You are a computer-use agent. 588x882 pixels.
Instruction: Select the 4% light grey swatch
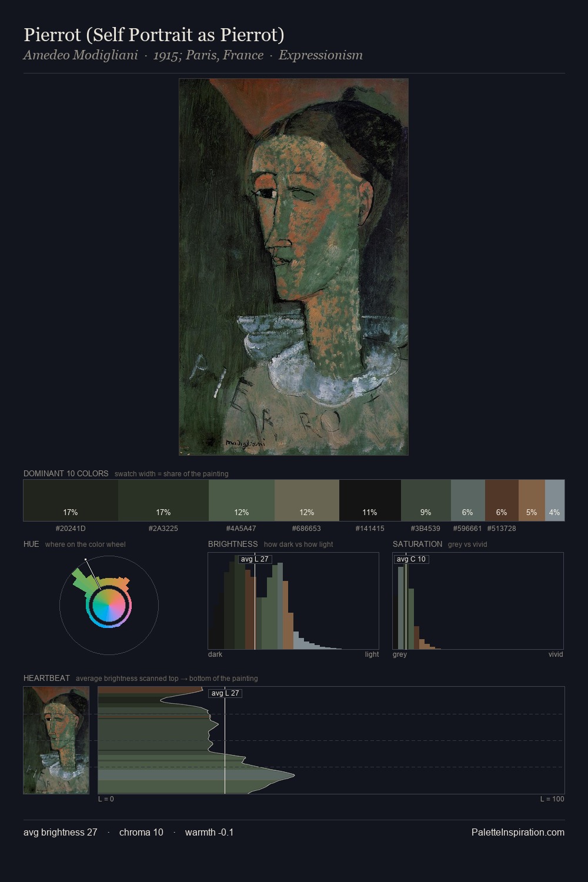point(554,500)
